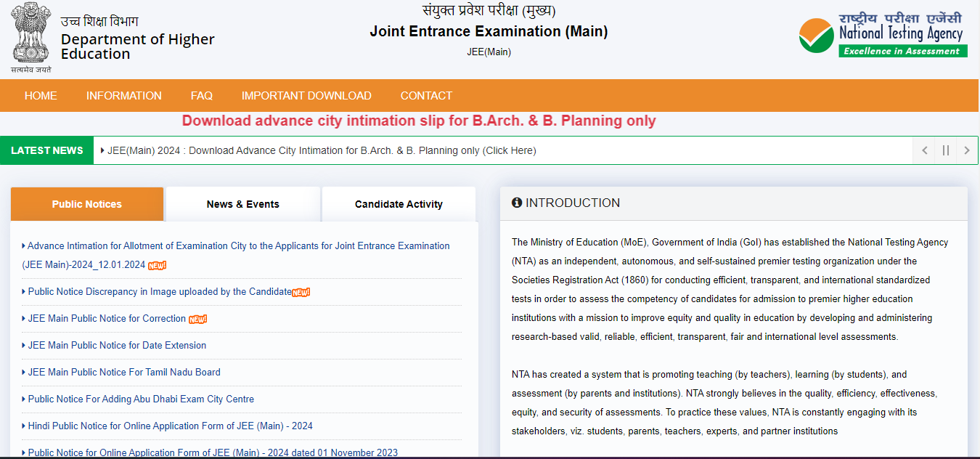The height and width of the screenshot is (459, 980).
Task: Click the ticker news about Advance City Intimation
Action: click(322, 150)
